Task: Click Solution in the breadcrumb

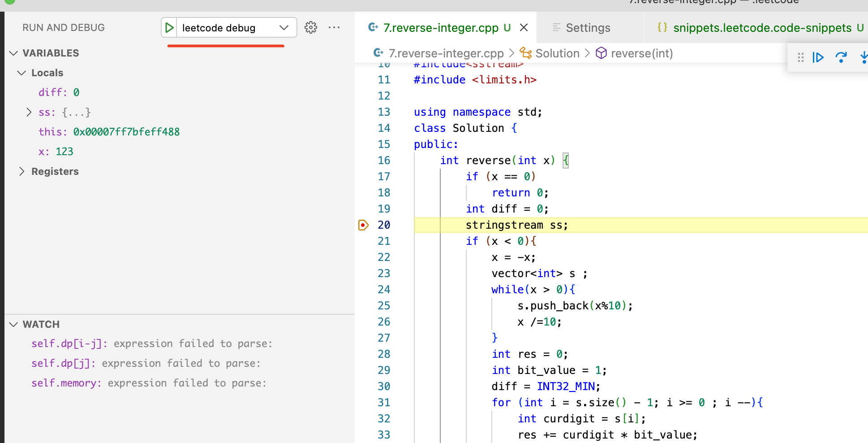Action: [558, 53]
